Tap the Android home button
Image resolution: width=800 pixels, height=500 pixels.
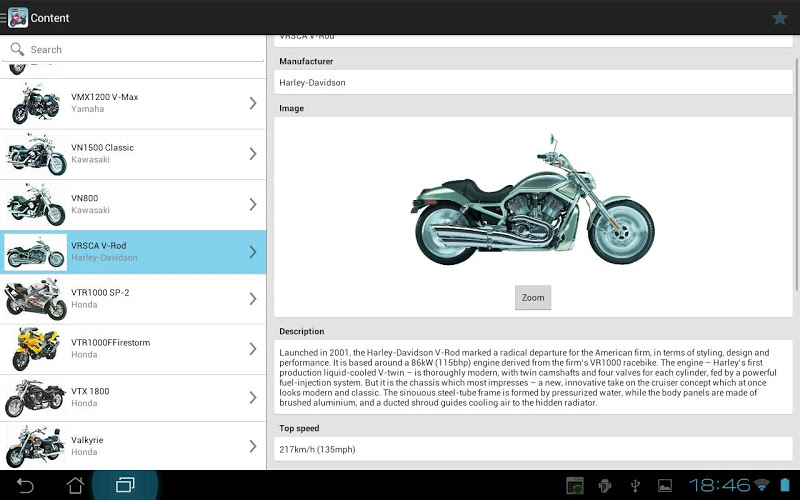coord(75,485)
